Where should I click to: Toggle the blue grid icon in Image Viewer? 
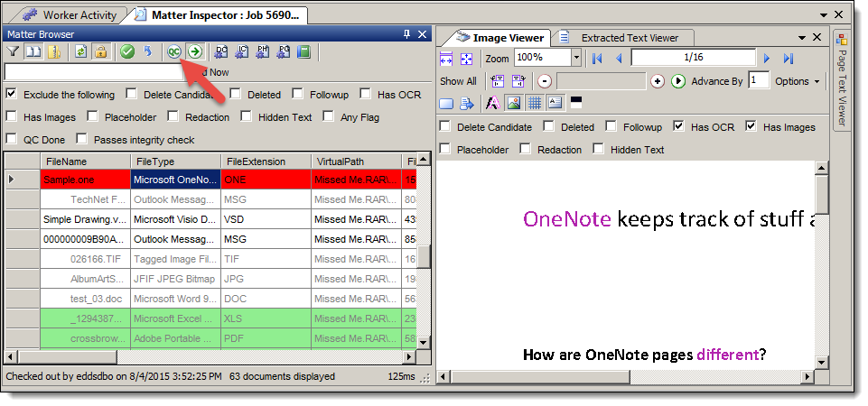pos(534,103)
